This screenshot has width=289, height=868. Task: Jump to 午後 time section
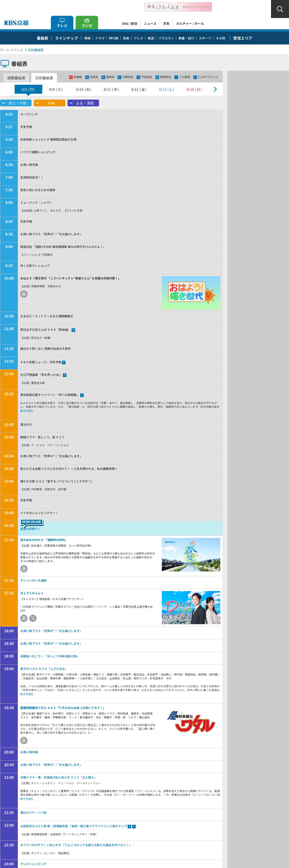pyautogui.click(x=50, y=103)
